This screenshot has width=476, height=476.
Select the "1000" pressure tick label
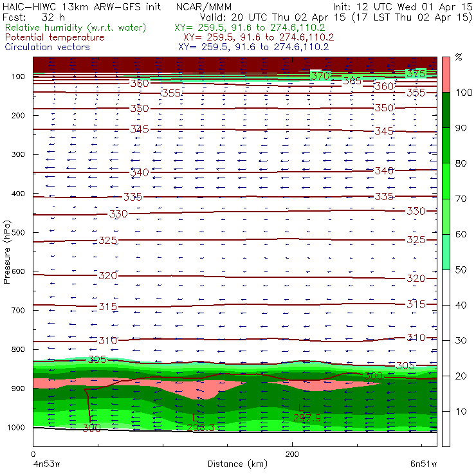[15, 427]
